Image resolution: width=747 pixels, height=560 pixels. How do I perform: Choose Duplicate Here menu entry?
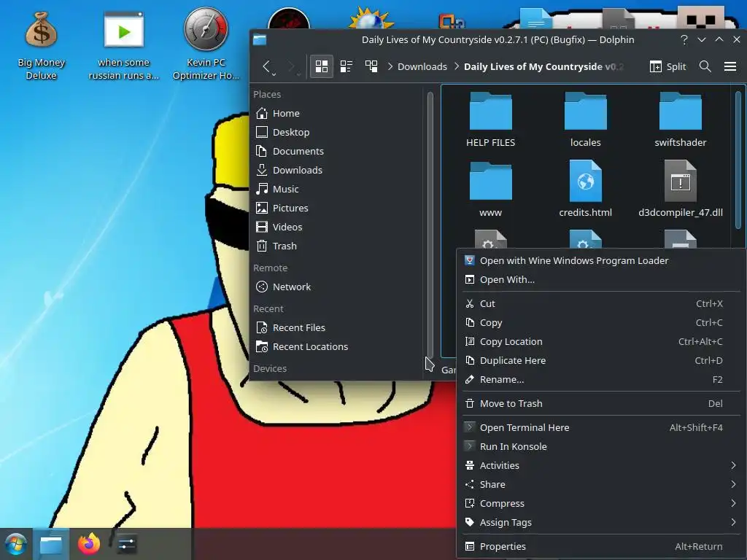(601, 360)
